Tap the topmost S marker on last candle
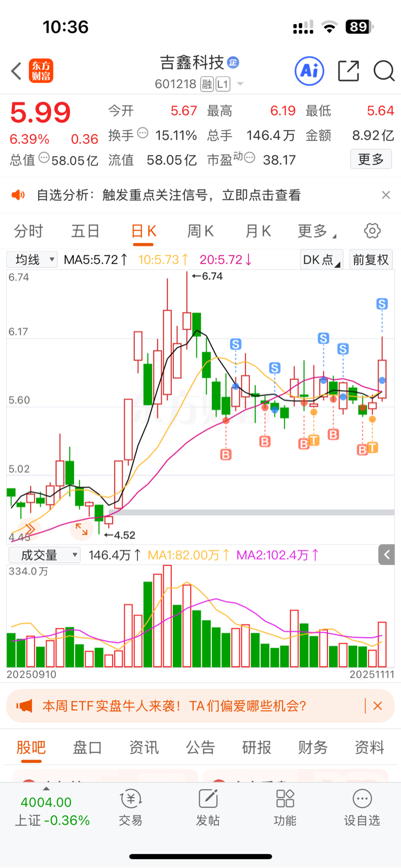This screenshot has height=868, width=401. pos(382,304)
